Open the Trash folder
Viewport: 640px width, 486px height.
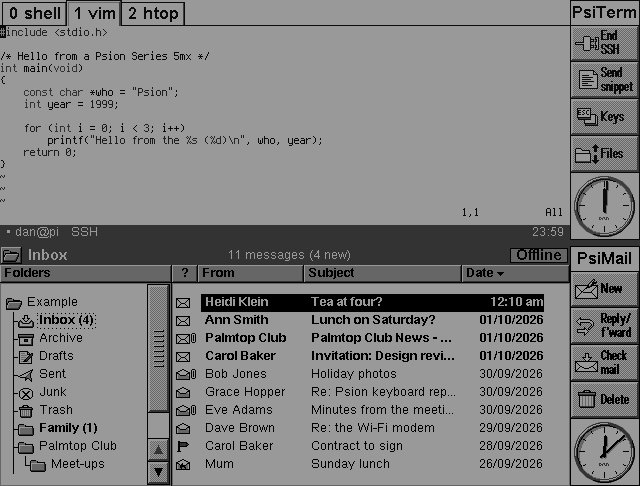[56, 410]
